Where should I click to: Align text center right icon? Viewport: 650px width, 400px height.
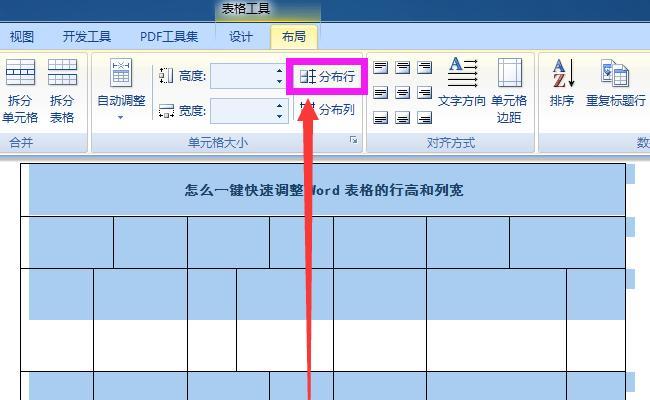(424, 92)
